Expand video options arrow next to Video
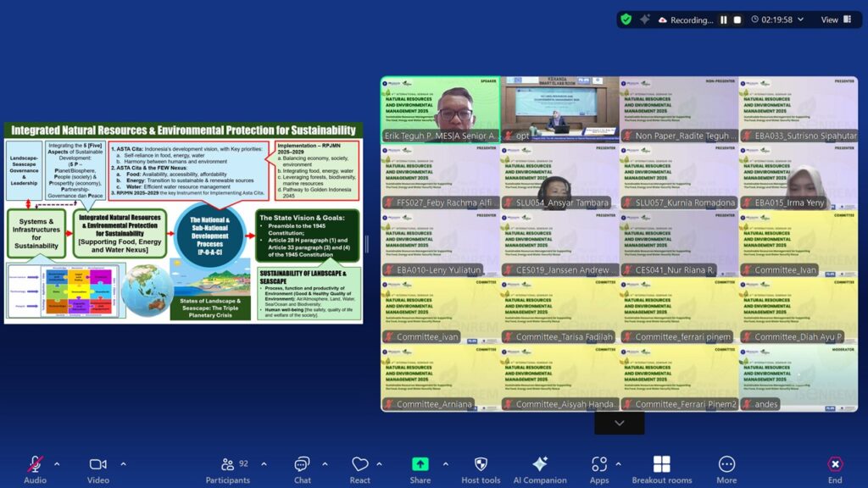 pos(123,464)
